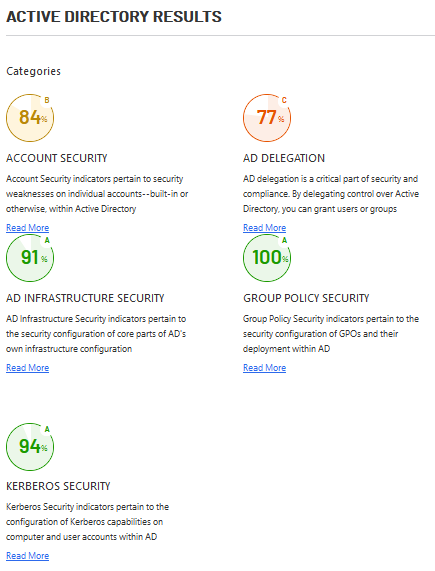
Task: Select the AD INFRASTRUCTURE SECURITY heading
Action: tap(85, 298)
